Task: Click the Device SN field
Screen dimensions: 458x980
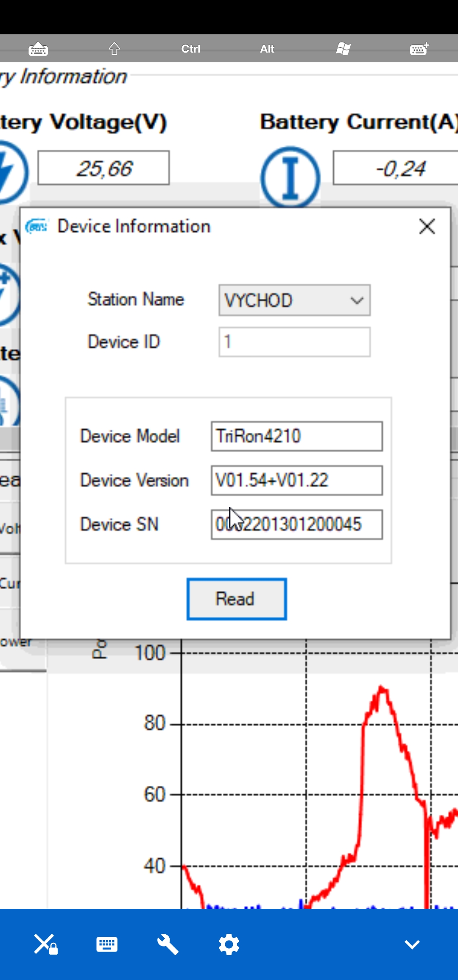Action: [297, 524]
